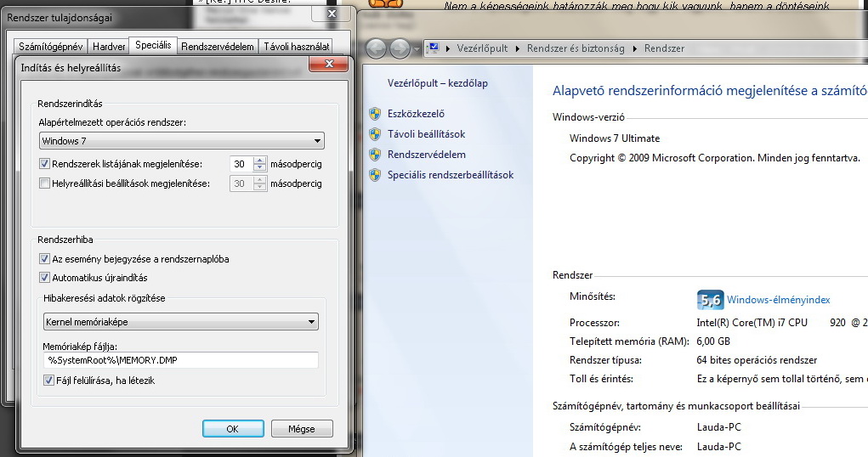Open the Rendszervédelem tab
Screen dimensions: 868x457
pyautogui.click(x=218, y=47)
